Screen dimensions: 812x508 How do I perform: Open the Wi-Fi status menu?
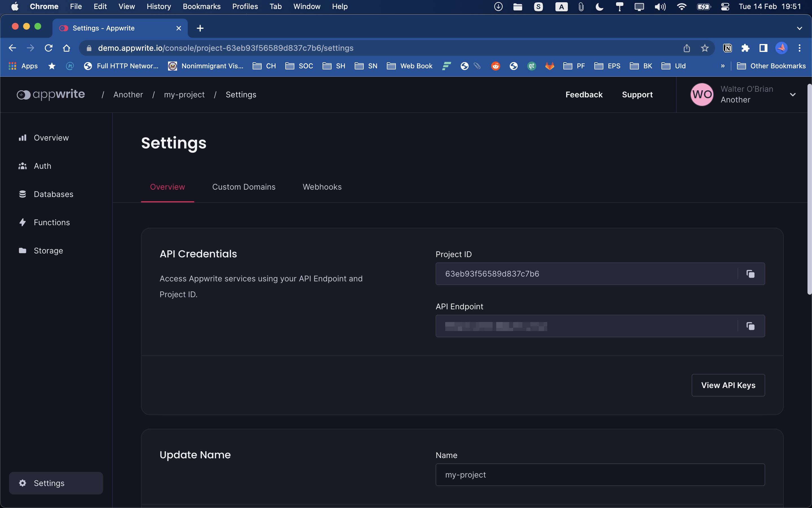pos(681,6)
